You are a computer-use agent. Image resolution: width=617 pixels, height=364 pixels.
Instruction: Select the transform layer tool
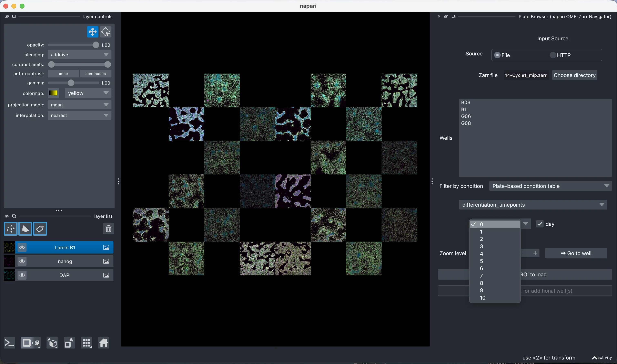click(x=106, y=32)
